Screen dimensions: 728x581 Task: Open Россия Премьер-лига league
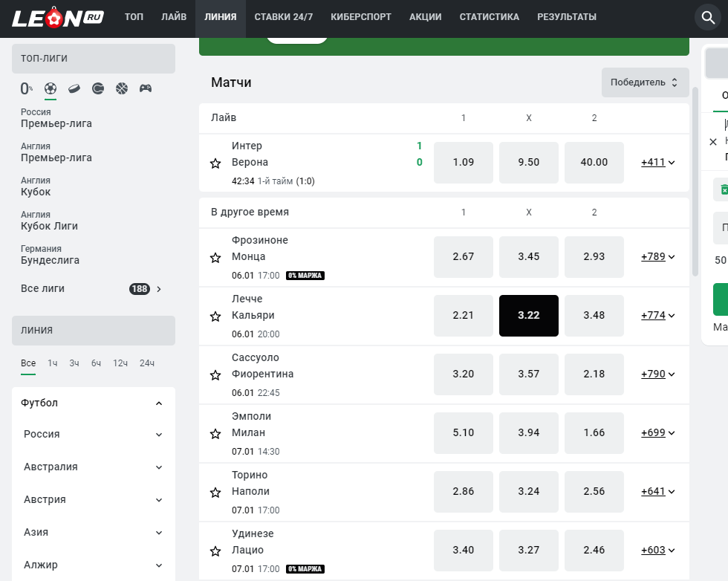[x=56, y=118]
